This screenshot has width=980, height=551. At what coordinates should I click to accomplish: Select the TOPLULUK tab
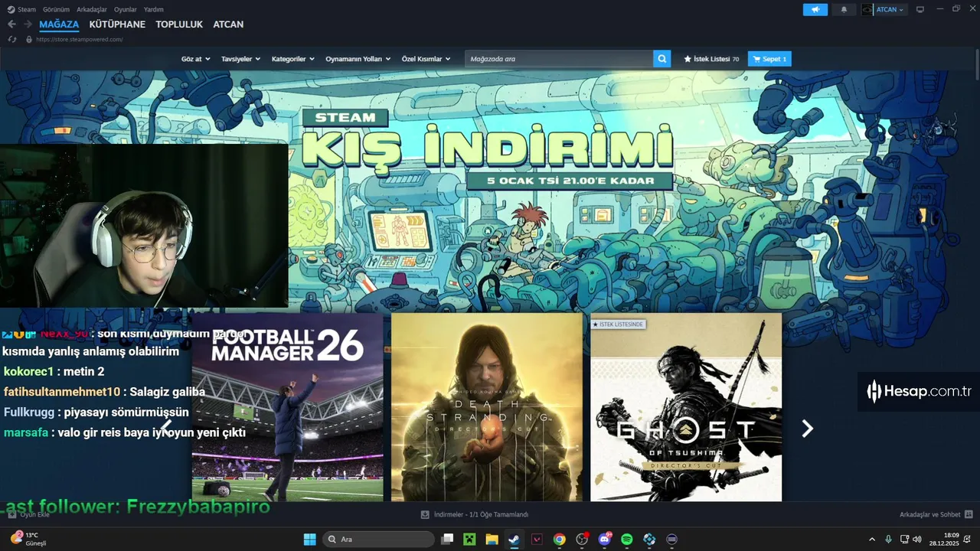[x=179, y=24]
